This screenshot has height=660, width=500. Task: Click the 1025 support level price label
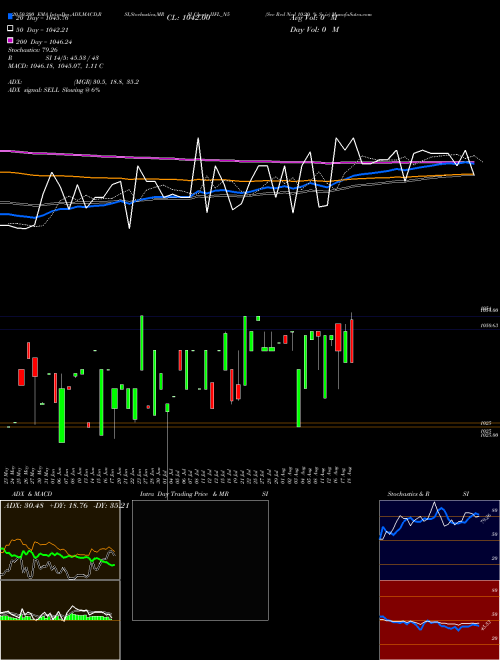(x=487, y=423)
